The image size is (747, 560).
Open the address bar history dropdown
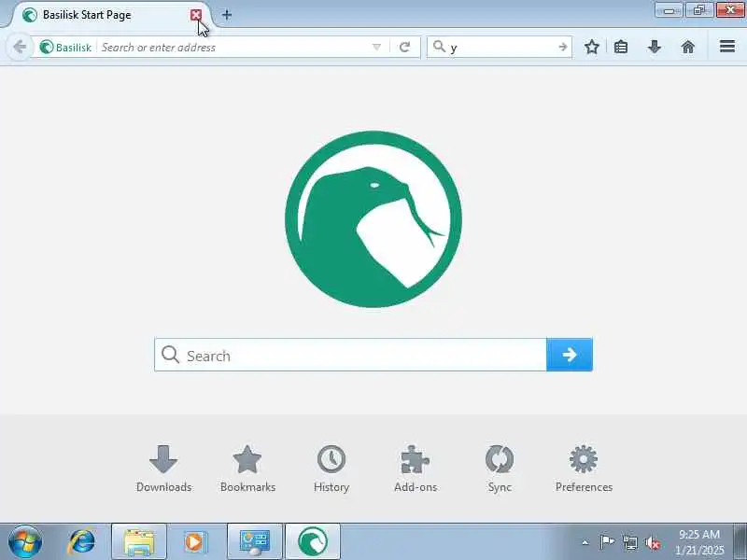click(376, 48)
